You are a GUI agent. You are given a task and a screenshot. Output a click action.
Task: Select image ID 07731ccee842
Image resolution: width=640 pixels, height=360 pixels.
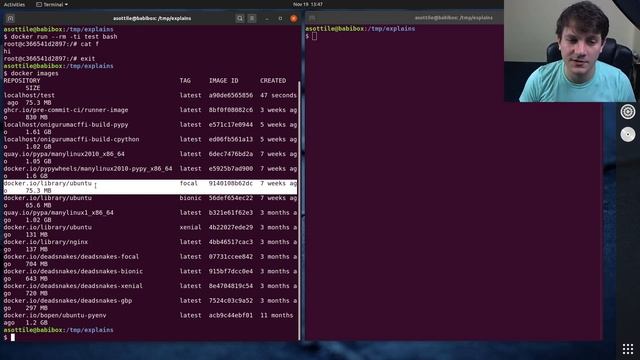click(231, 257)
